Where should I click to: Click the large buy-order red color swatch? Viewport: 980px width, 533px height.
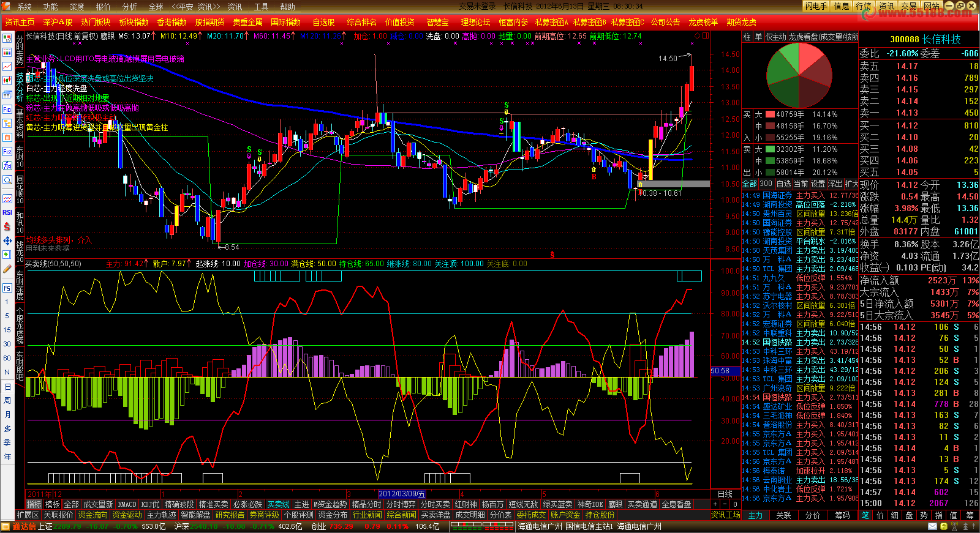tap(771, 114)
